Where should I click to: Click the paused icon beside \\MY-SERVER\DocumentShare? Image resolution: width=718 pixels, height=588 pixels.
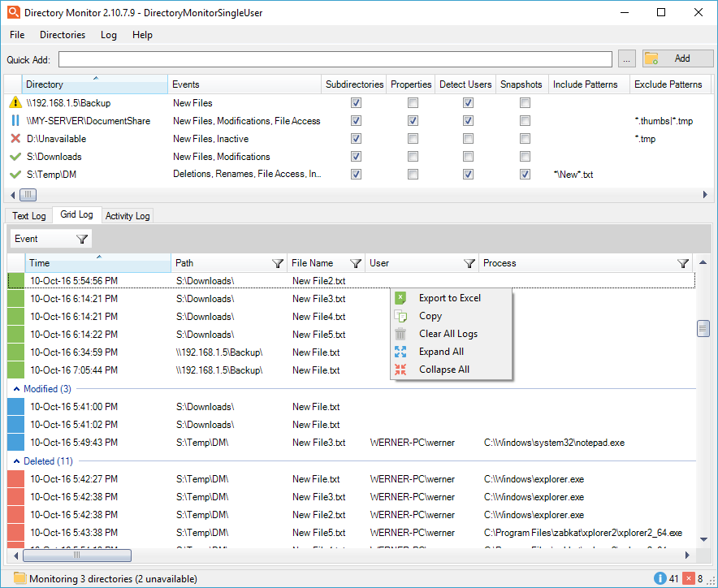15,120
